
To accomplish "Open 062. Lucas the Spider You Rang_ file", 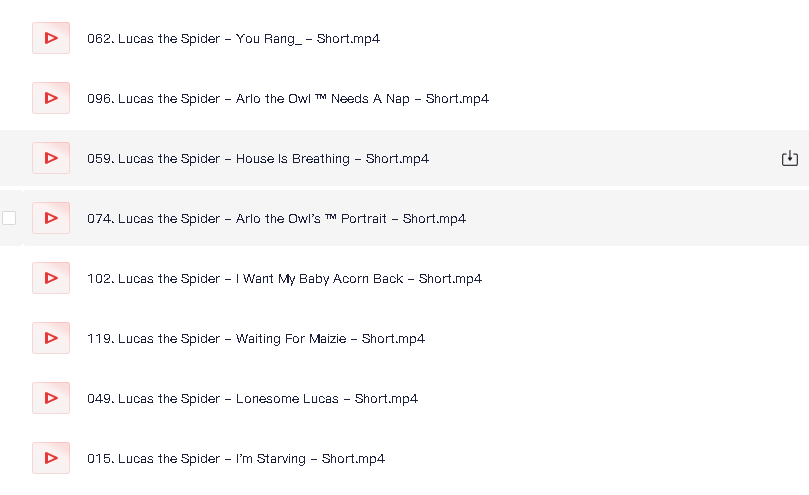I will click(x=233, y=39).
